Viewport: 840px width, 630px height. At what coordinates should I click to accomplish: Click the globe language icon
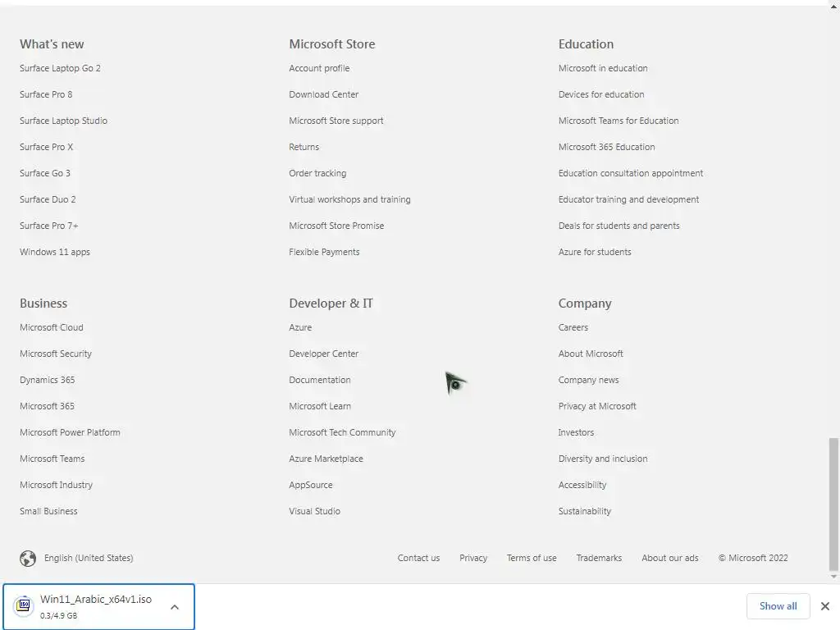28,558
